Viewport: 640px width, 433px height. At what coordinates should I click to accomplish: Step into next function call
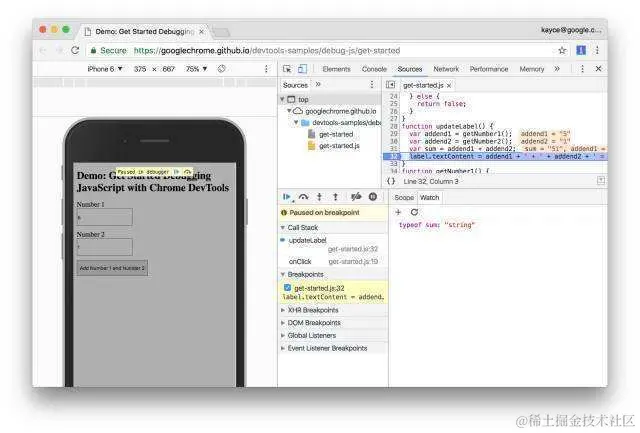(x=319, y=197)
